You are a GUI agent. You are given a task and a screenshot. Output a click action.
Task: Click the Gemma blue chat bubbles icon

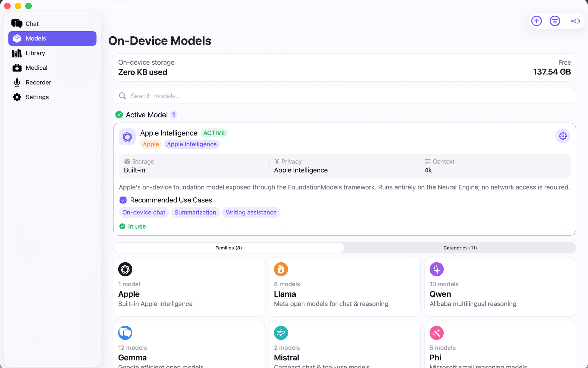coord(125,333)
